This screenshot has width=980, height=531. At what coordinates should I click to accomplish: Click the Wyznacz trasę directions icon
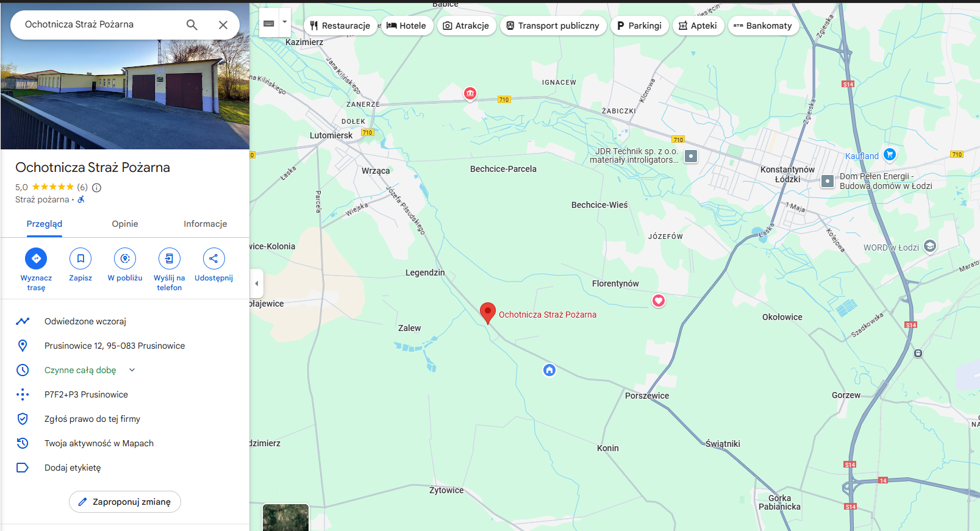click(36, 258)
